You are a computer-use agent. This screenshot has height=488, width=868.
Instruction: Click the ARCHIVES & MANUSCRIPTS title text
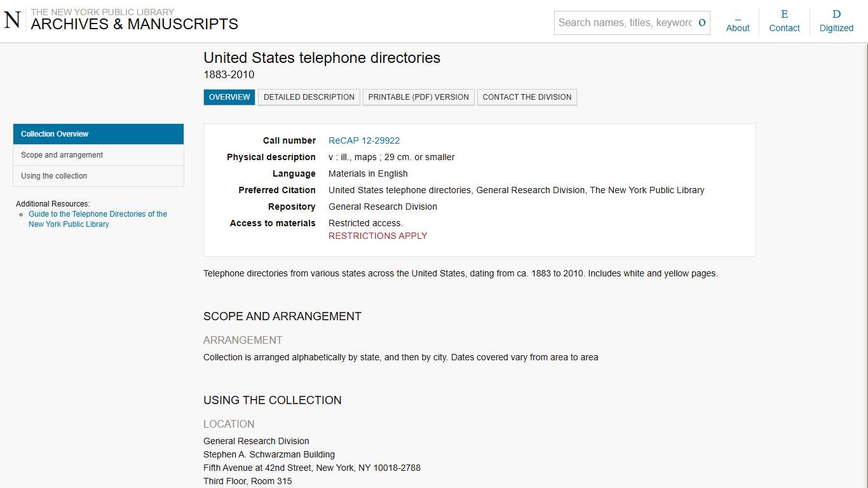point(136,24)
